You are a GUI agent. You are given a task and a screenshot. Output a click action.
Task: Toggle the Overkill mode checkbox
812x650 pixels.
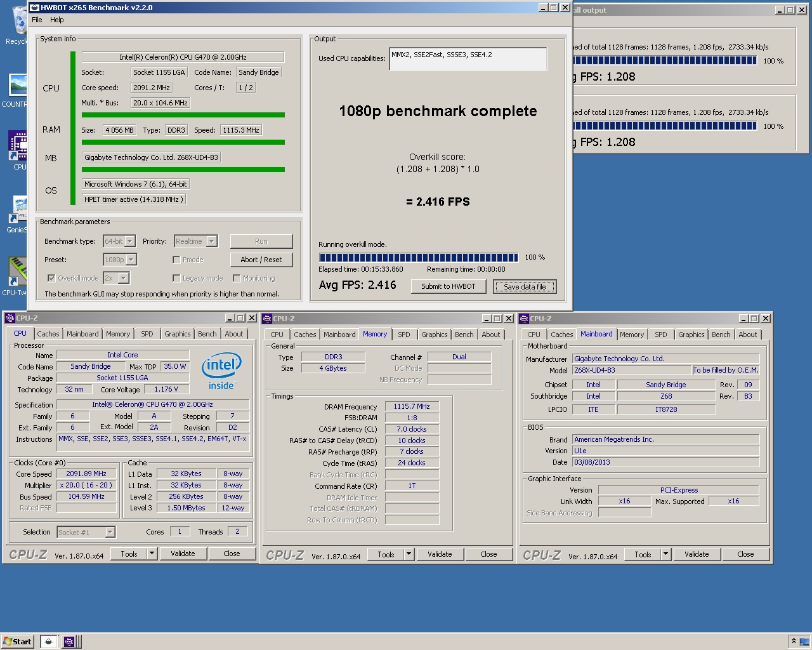[51, 278]
